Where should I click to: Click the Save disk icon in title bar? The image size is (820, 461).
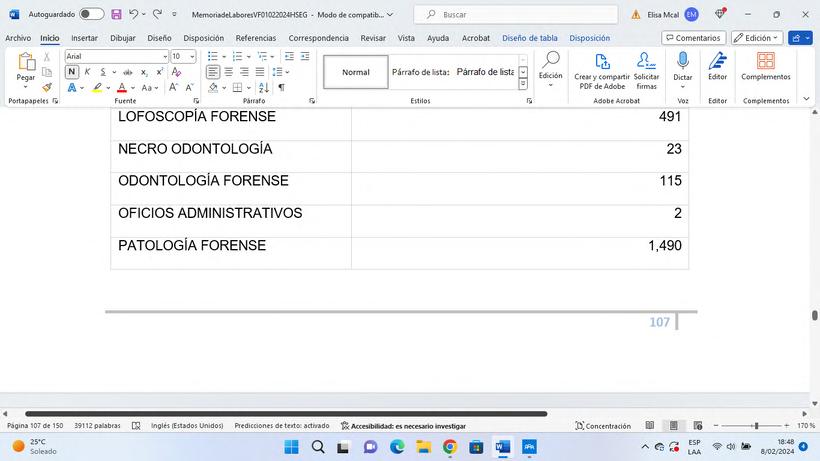[116, 15]
